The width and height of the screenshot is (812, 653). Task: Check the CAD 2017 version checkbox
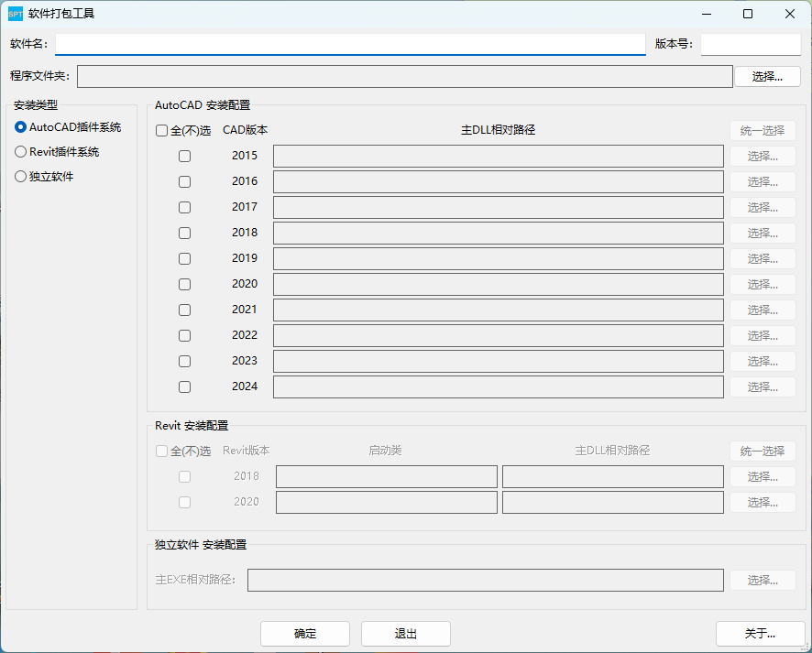pos(184,208)
